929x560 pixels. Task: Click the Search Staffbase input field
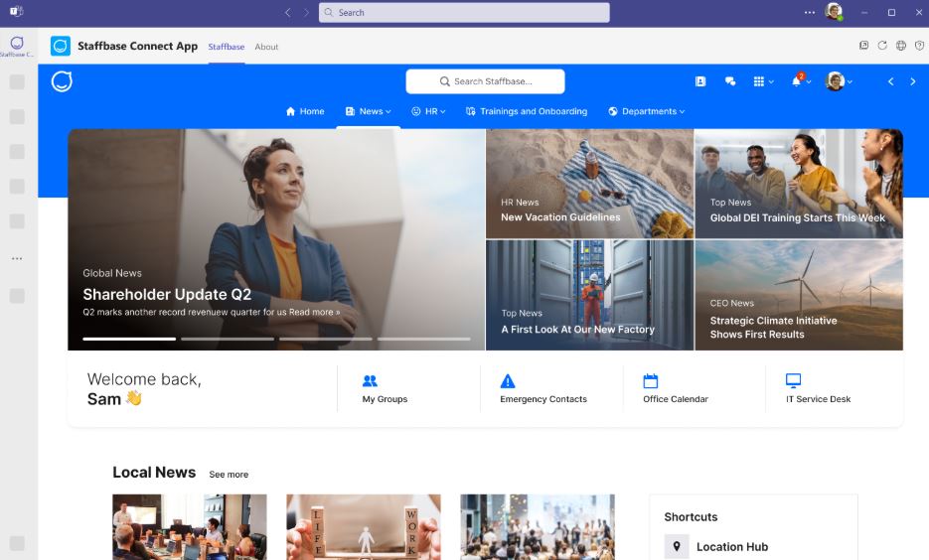(485, 81)
